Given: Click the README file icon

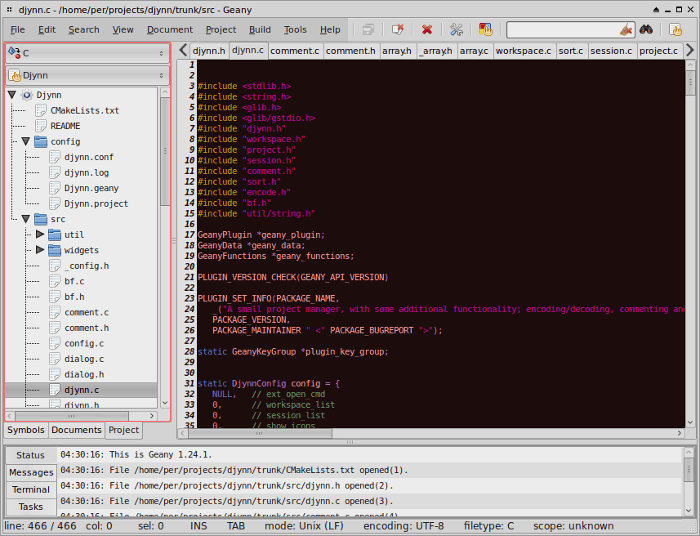Looking at the screenshot, I should click(41, 126).
